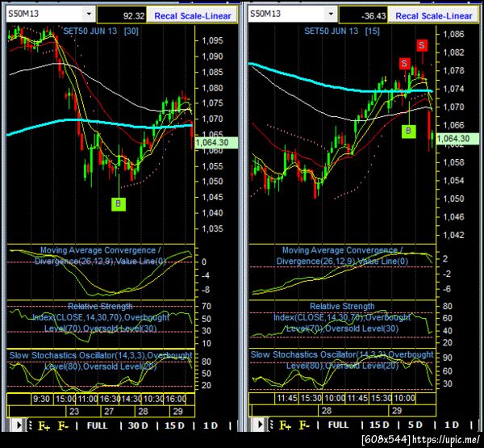
Task: Click upper red S sell marker
Action: tap(422, 45)
